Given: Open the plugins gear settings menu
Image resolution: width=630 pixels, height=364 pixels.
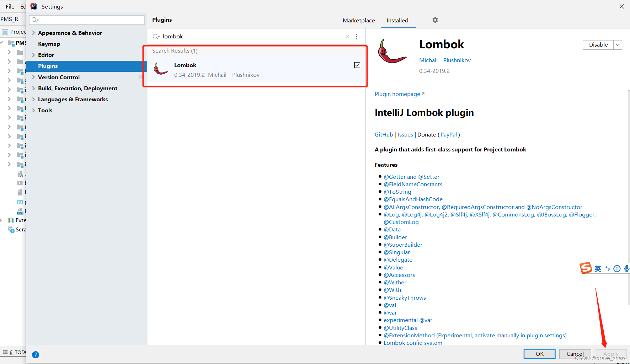Looking at the screenshot, I should click(435, 20).
